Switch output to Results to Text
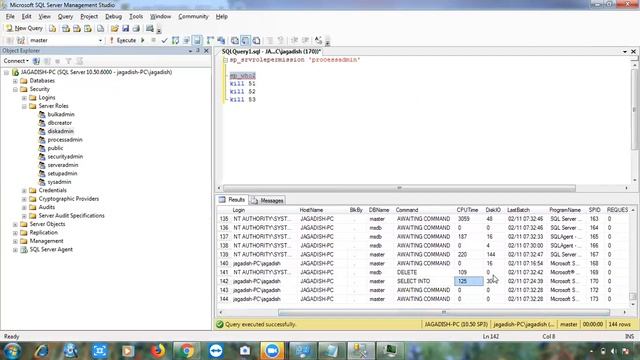This screenshot has width=640, height=360. pyautogui.click(x=235, y=40)
